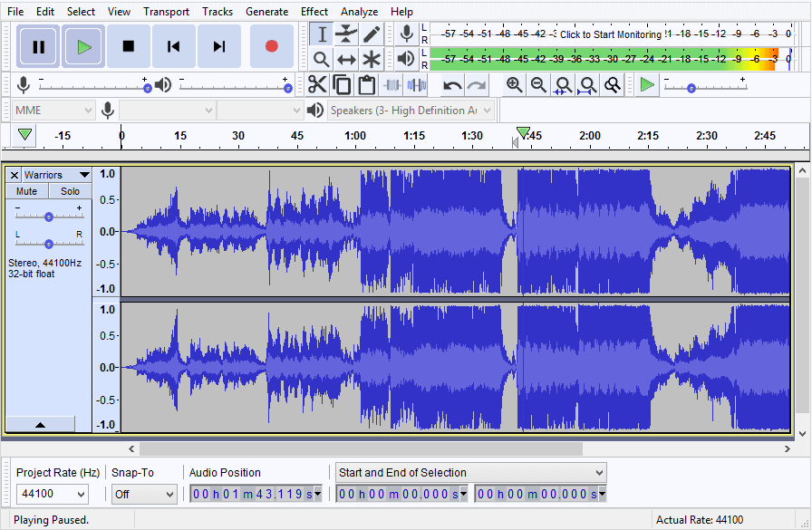Mute the Warriors track

pyautogui.click(x=26, y=191)
